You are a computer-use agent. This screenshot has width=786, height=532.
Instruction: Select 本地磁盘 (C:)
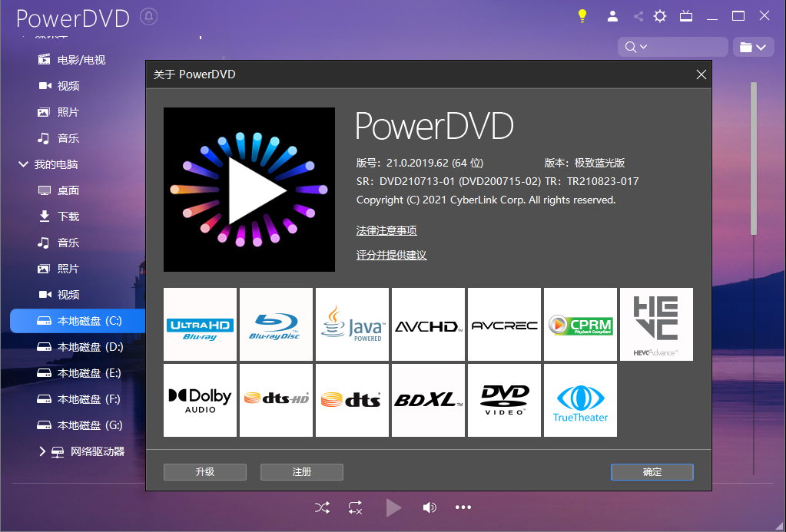pyautogui.click(x=78, y=321)
